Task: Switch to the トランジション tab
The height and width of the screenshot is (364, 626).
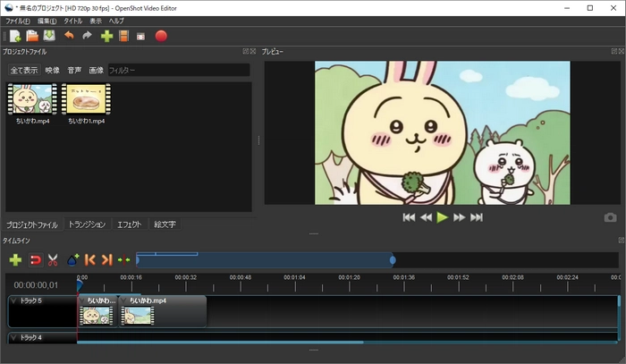Action: click(87, 224)
